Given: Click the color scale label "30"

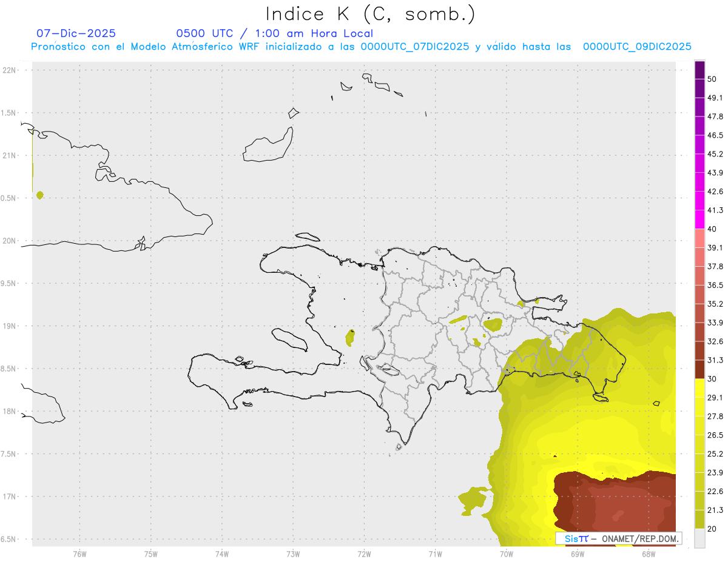Looking at the screenshot, I should pyautogui.click(x=712, y=379).
